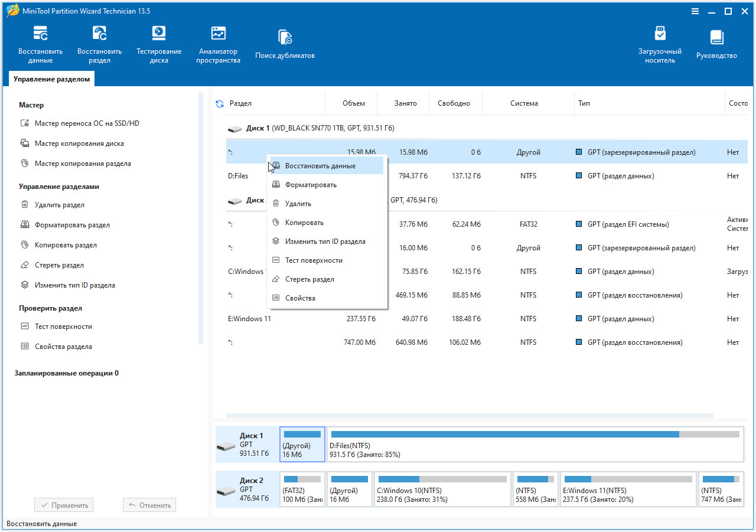Click the refresh icon beside Раздел header
756x532 pixels.
click(x=220, y=104)
